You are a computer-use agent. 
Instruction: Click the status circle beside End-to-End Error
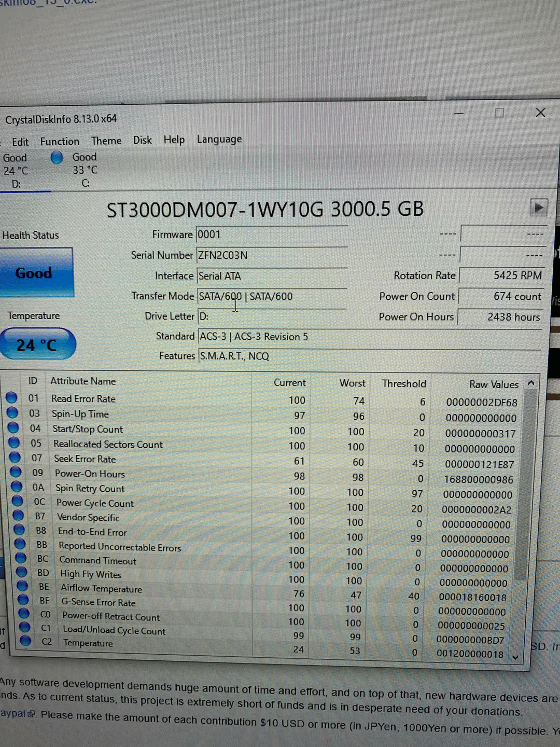pos(19,530)
